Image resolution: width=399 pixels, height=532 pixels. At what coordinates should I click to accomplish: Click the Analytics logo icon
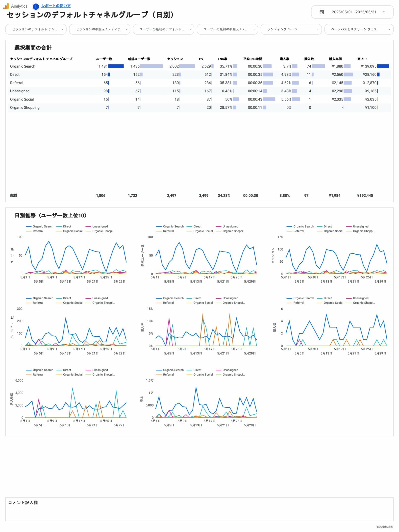coord(6,6)
